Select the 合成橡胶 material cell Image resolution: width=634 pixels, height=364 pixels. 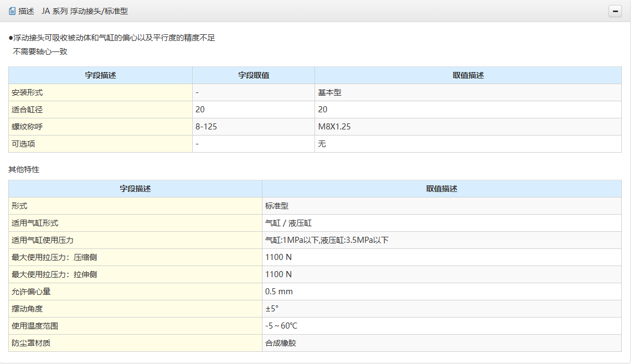point(281,343)
